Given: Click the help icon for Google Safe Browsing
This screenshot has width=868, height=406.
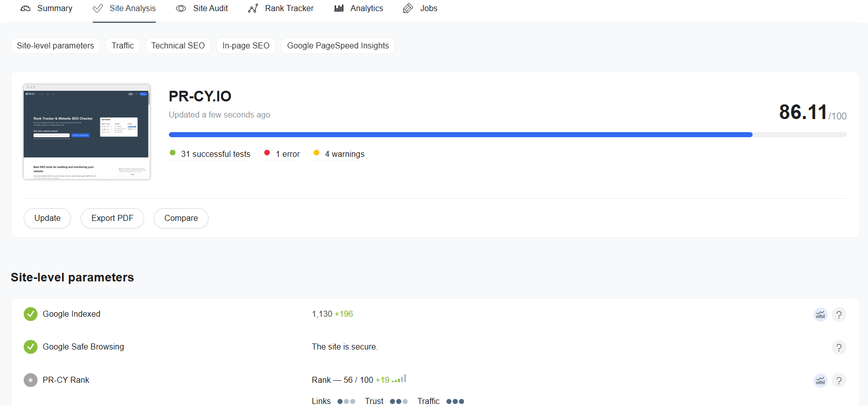Looking at the screenshot, I should [838, 347].
